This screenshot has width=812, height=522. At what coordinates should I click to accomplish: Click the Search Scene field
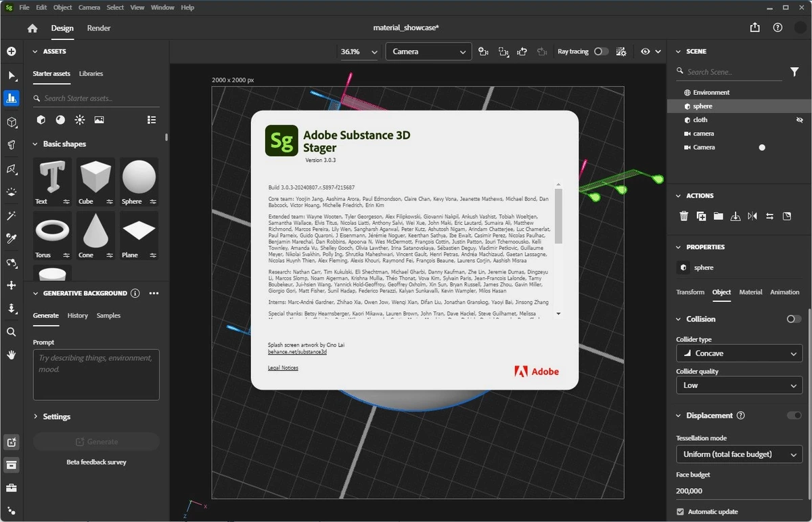[729, 72]
